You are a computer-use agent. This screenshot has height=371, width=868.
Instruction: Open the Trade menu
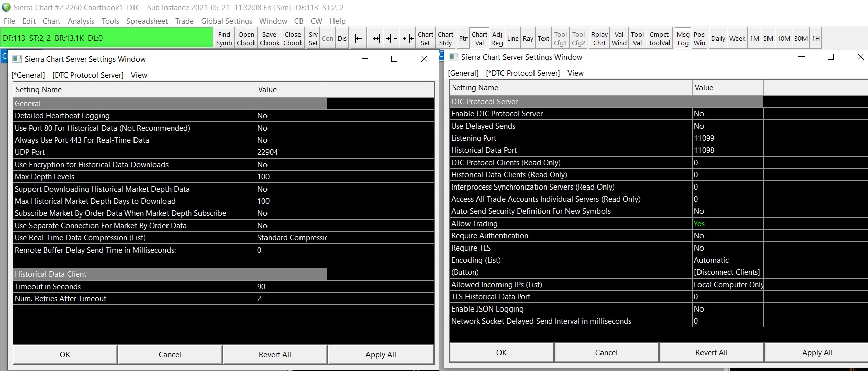tap(184, 21)
